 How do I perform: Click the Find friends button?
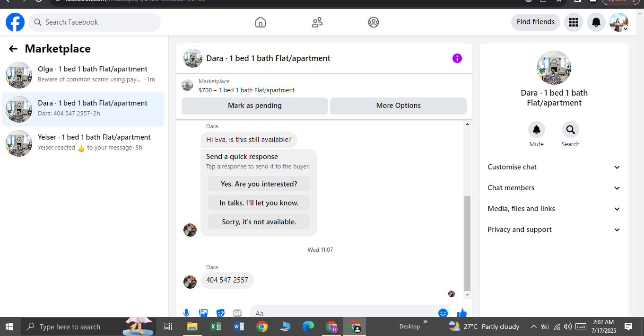(x=536, y=22)
